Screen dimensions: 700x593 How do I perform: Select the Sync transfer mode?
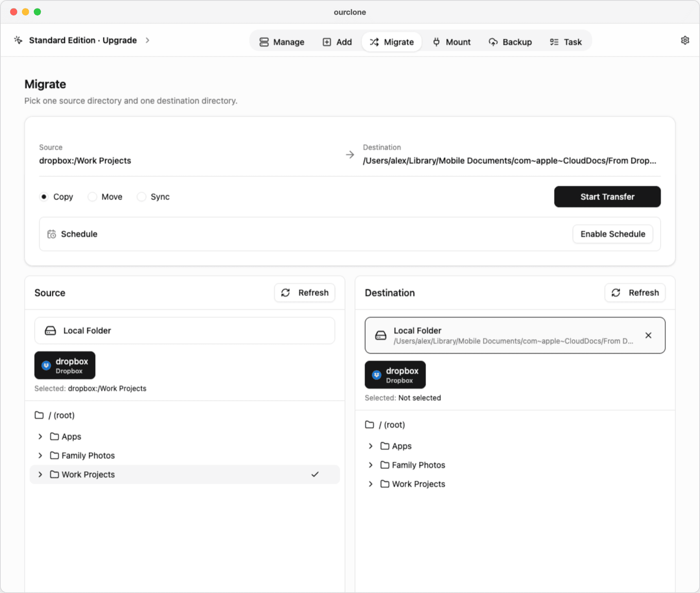[141, 197]
